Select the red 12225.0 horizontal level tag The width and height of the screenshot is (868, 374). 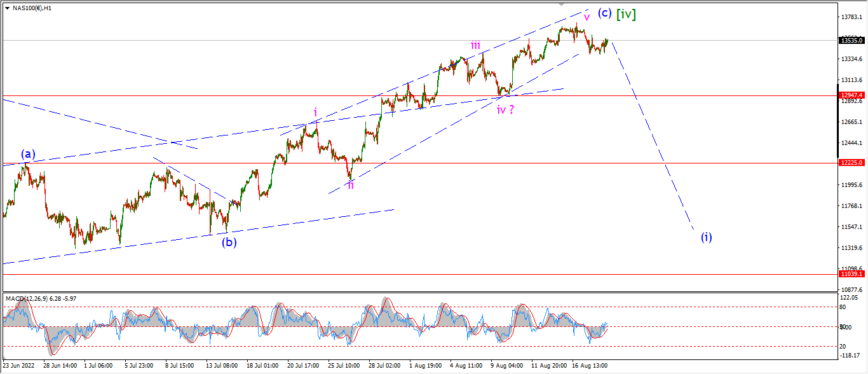(x=851, y=163)
